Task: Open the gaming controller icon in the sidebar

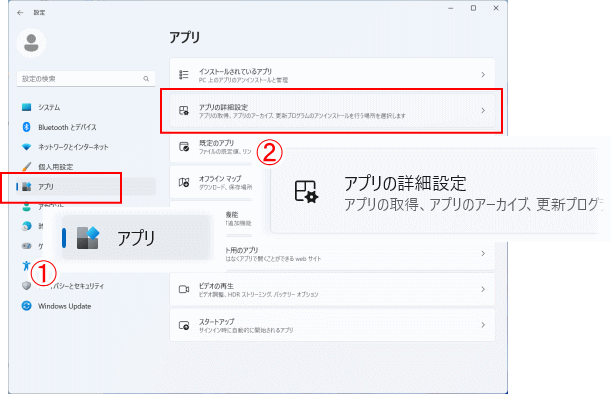Action: coord(26,246)
